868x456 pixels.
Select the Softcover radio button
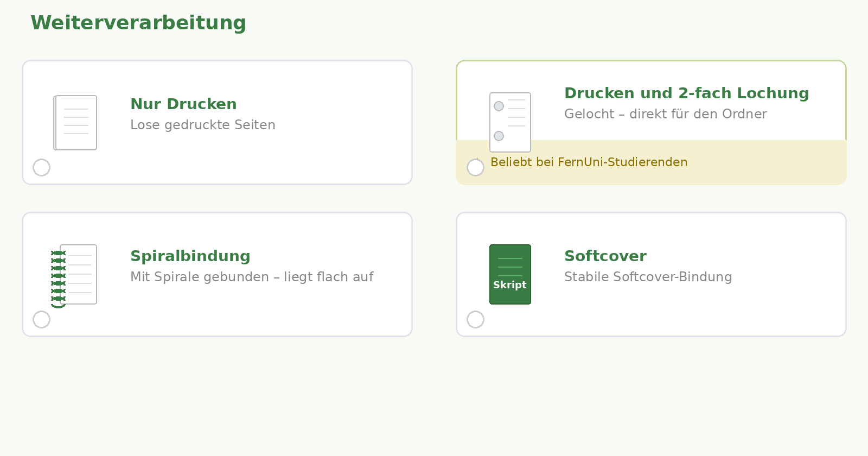[x=475, y=320]
